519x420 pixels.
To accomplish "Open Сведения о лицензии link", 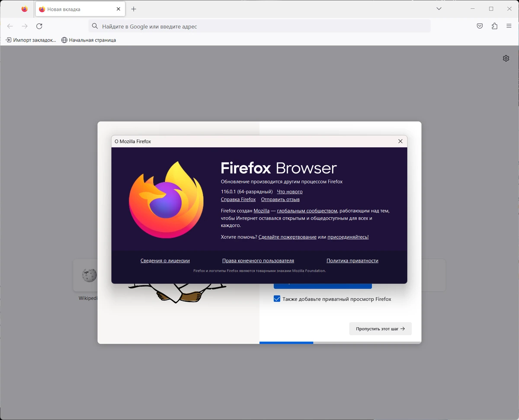I will pos(165,261).
